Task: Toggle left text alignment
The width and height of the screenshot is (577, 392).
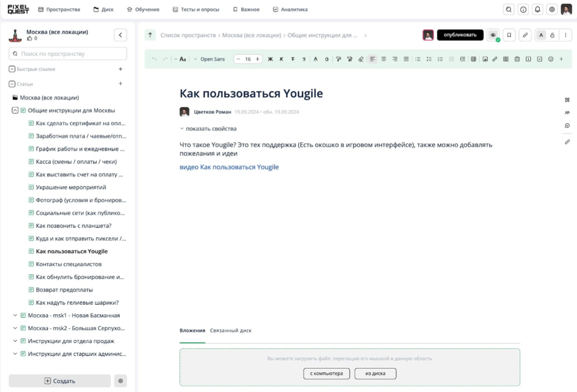Action: click(373, 59)
